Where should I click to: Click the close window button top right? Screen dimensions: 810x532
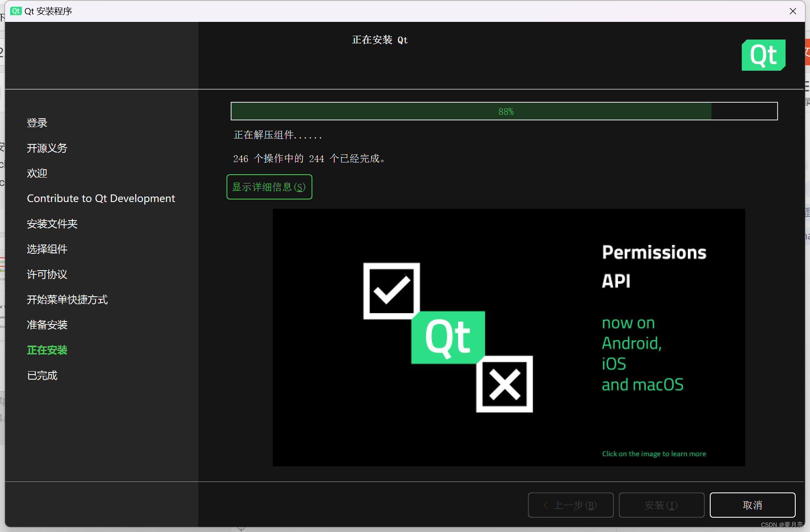pos(793,11)
